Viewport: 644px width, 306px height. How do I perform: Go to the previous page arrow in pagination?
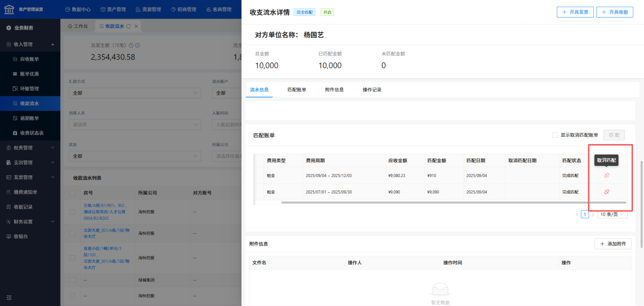577,214
